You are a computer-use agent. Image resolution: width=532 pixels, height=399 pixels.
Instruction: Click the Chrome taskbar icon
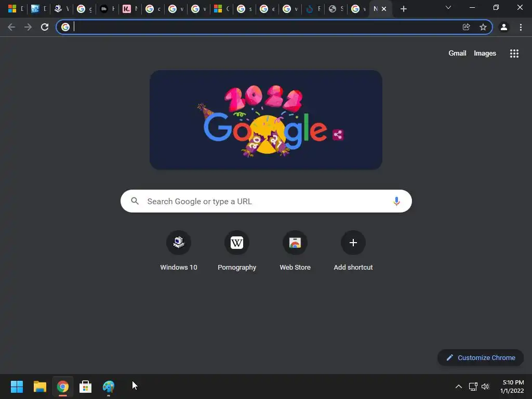click(x=62, y=387)
